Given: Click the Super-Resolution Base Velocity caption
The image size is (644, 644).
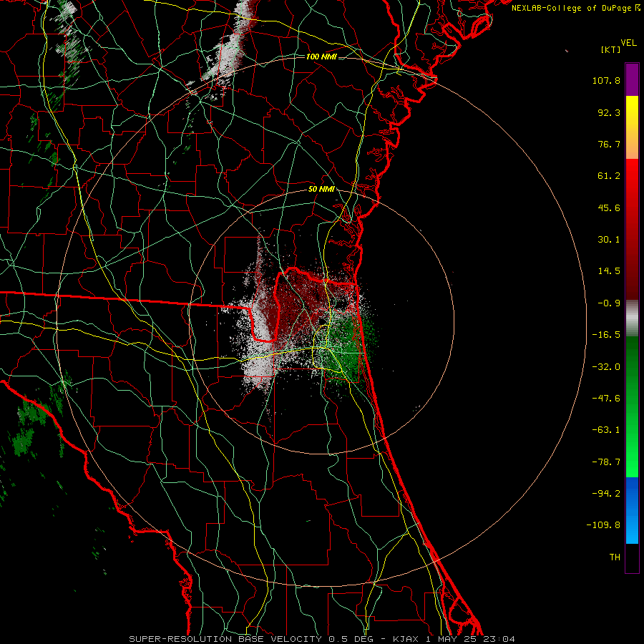Looking at the screenshot, I should [322, 639].
